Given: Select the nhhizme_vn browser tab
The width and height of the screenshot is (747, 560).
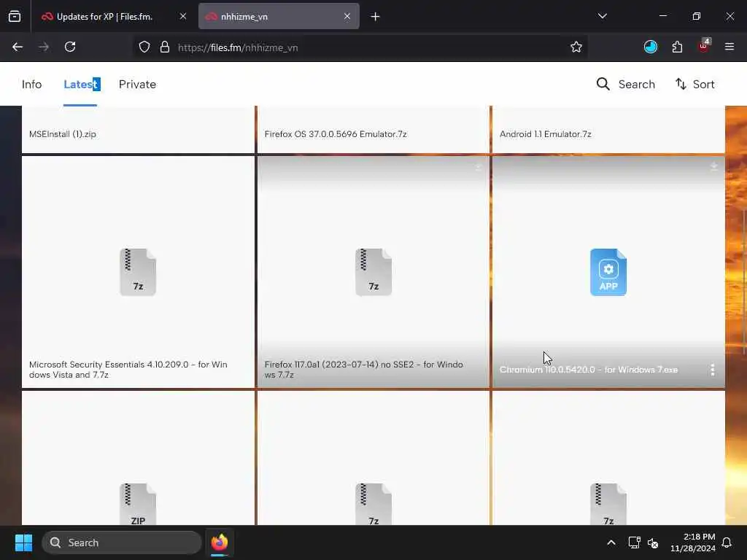Looking at the screenshot, I should coord(279,17).
